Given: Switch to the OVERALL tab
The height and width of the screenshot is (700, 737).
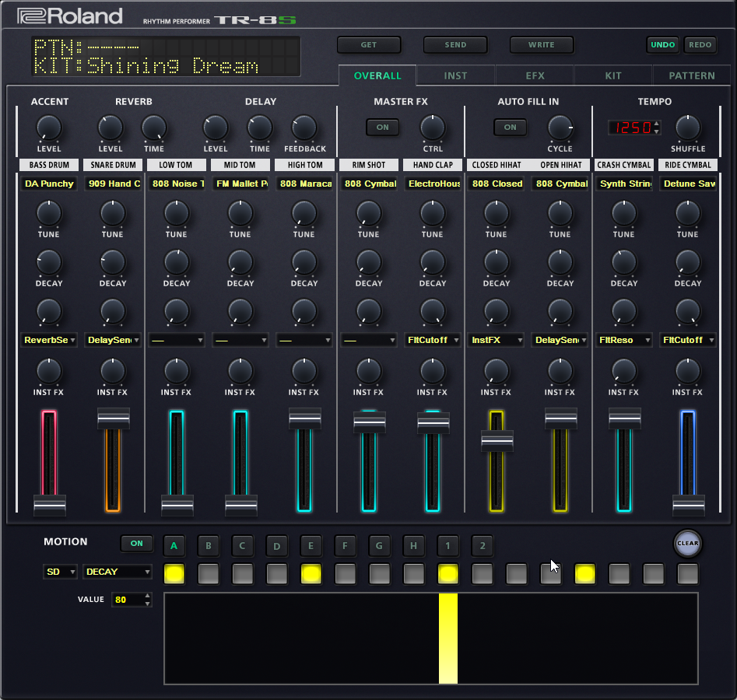Looking at the screenshot, I should [377, 75].
